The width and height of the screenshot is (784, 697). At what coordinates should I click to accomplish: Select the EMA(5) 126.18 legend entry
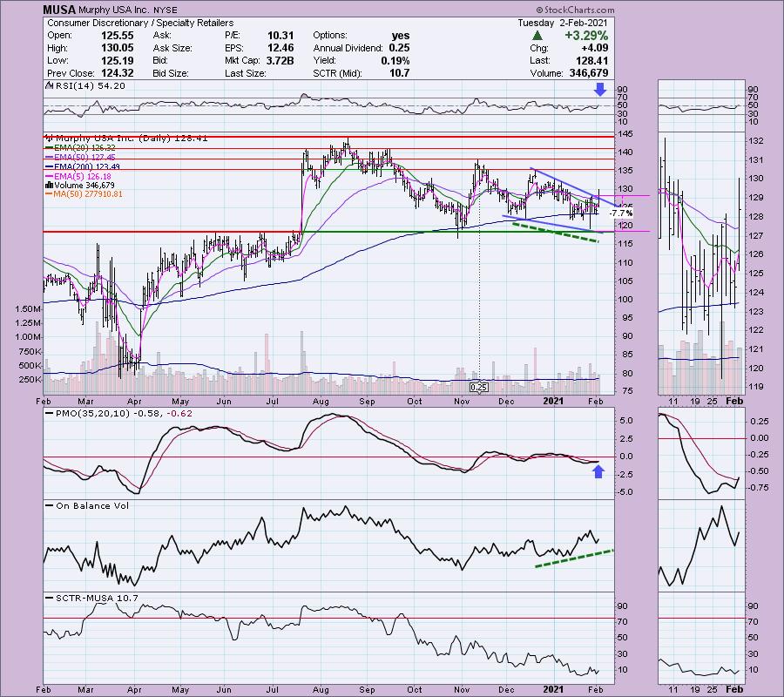tap(78, 177)
